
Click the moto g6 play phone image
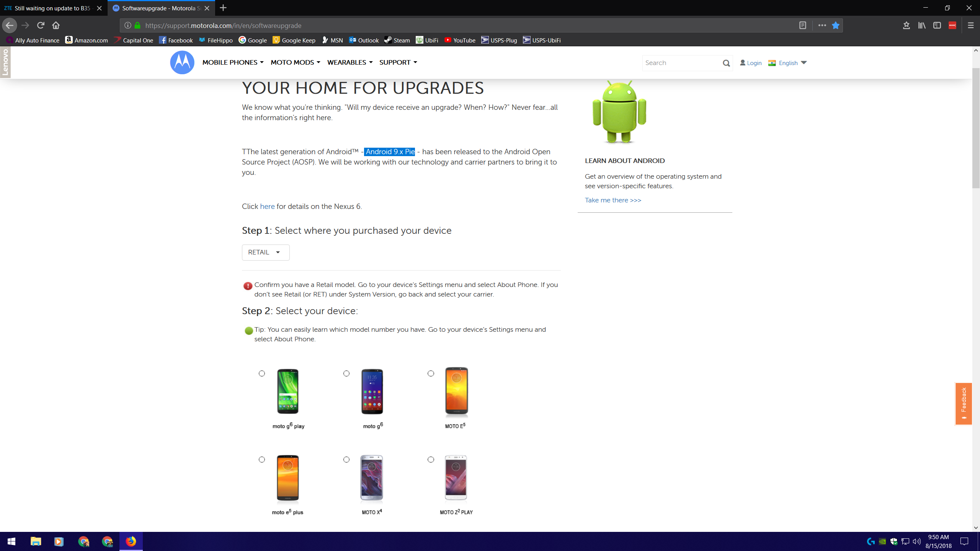[x=288, y=391]
